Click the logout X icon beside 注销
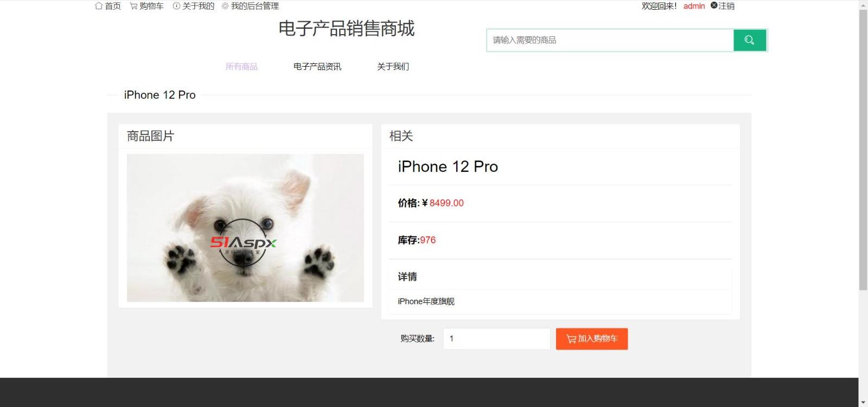The width and height of the screenshot is (868, 407). pyautogui.click(x=714, y=5)
